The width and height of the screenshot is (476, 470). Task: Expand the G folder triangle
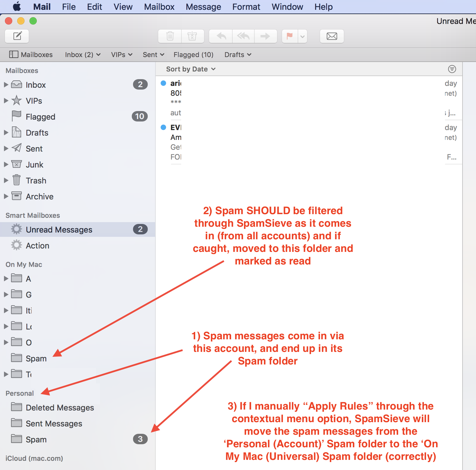click(6, 295)
